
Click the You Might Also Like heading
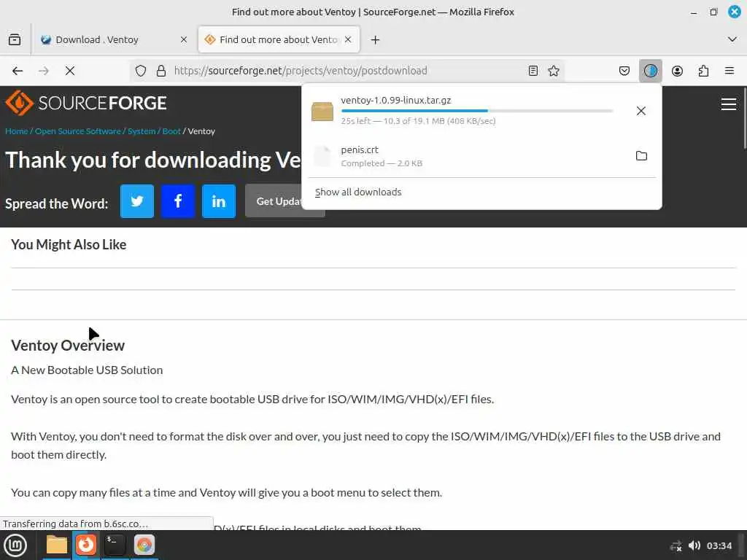pyautogui.click(x=69, y=244)
